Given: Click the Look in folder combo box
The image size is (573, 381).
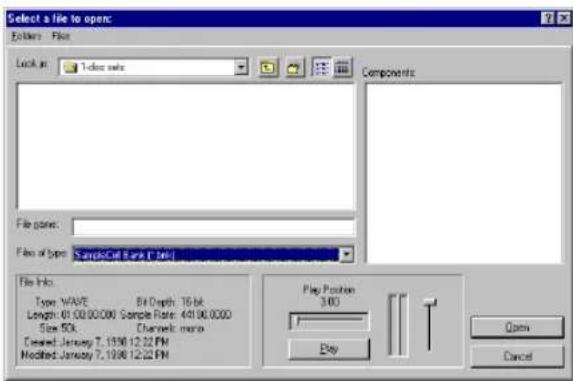Looking at the screenshot, I should pyautogui.click(x=153, y=67).
